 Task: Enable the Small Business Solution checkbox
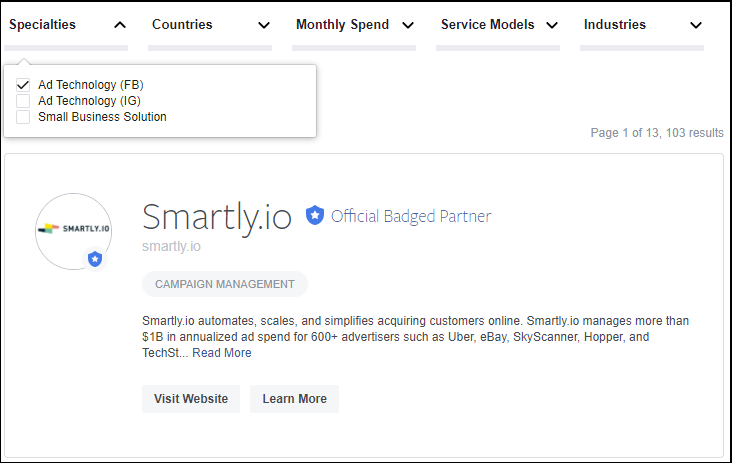click(x=23, y=116)
